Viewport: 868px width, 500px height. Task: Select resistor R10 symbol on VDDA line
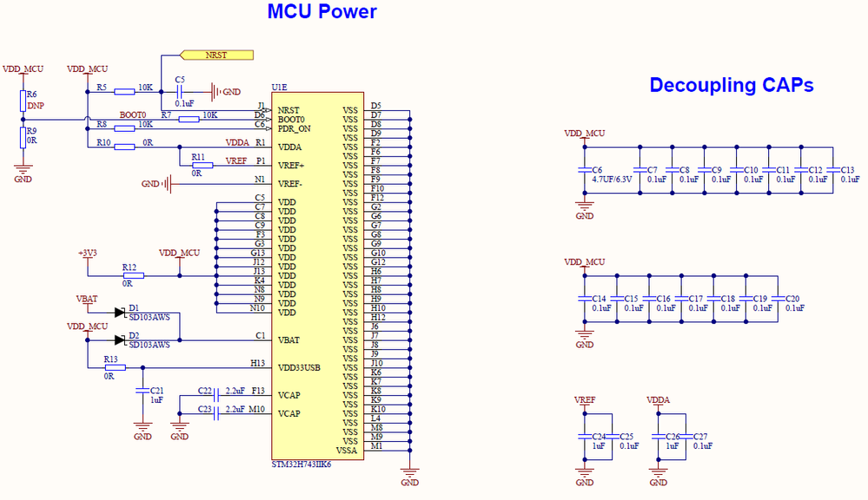pyautogui.click(x=124, y=147)
